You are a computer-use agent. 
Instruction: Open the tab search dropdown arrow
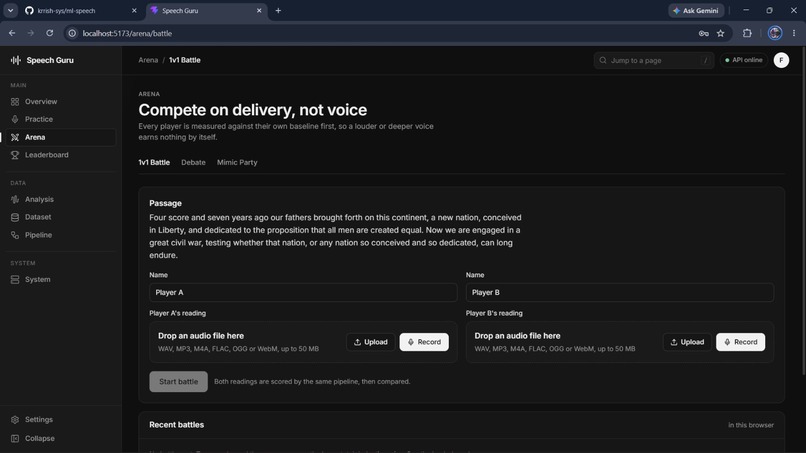tap(10, 10)
